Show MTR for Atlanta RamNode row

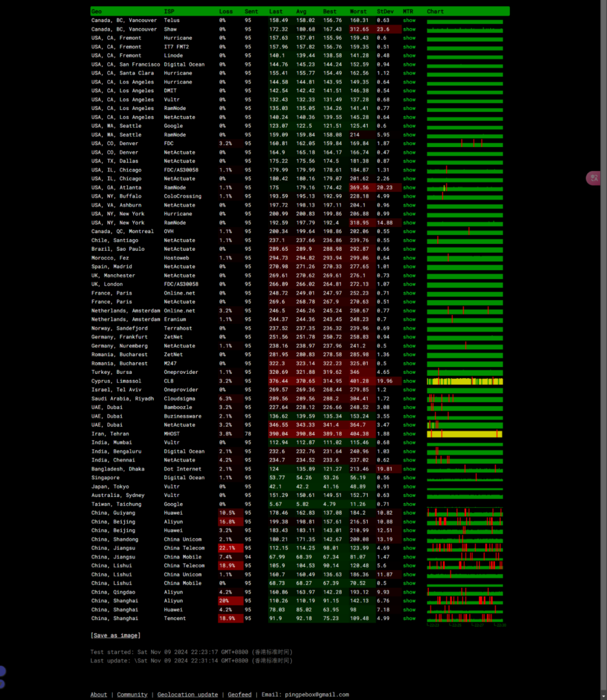click(409, 187)
